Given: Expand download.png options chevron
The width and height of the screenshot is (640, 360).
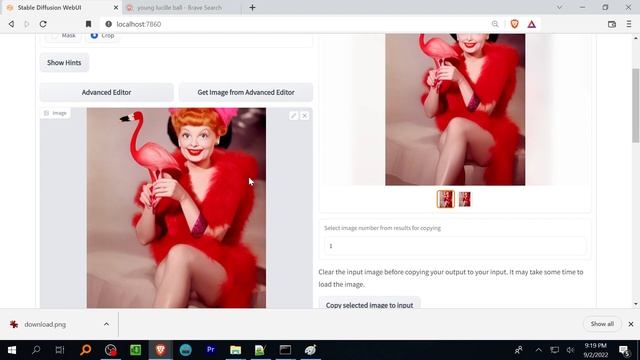Looking at the screenshot, I should (x=106, y=324).
